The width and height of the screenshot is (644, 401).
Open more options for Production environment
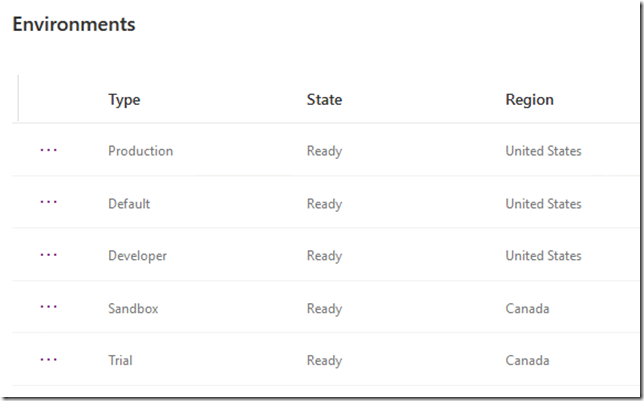tap(48, 150)
